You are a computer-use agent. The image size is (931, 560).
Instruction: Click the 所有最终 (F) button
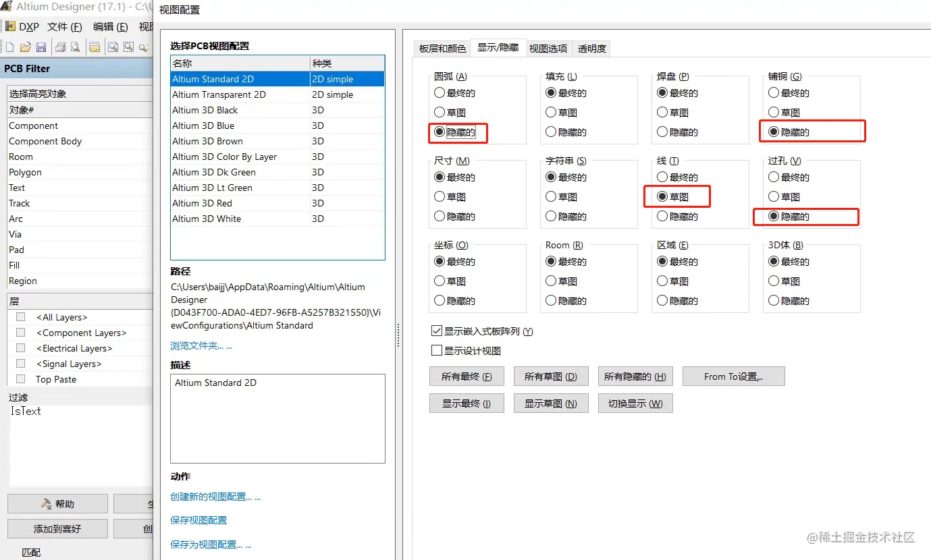[x=467, y=376]
